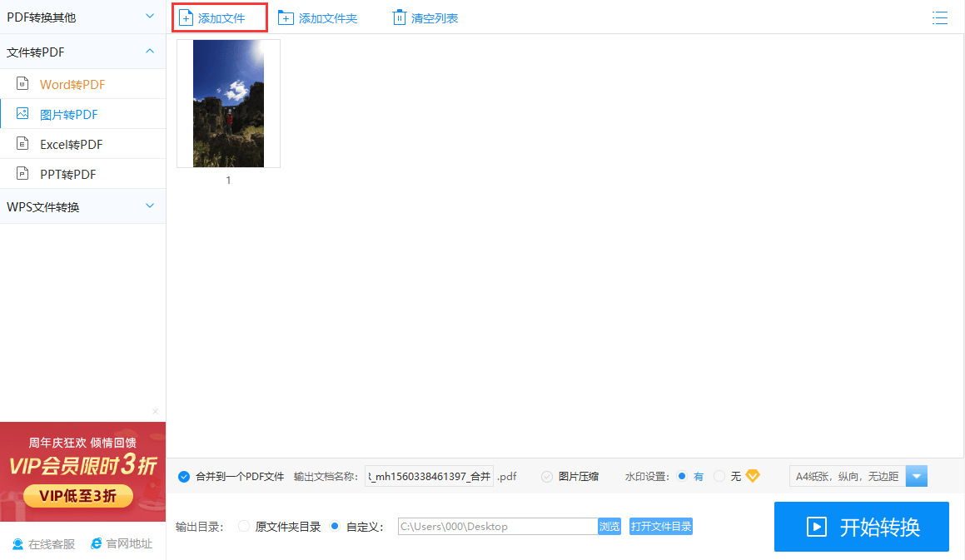Toggle merge into one PDF file checkbox
Viewport: 965px width, 560px height.
point(184,476)
